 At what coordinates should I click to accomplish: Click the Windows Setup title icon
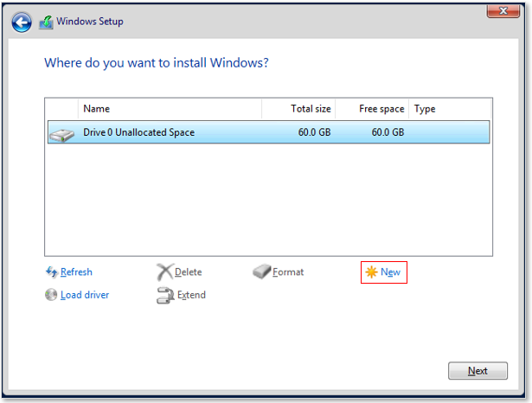[x=46, y=22]
